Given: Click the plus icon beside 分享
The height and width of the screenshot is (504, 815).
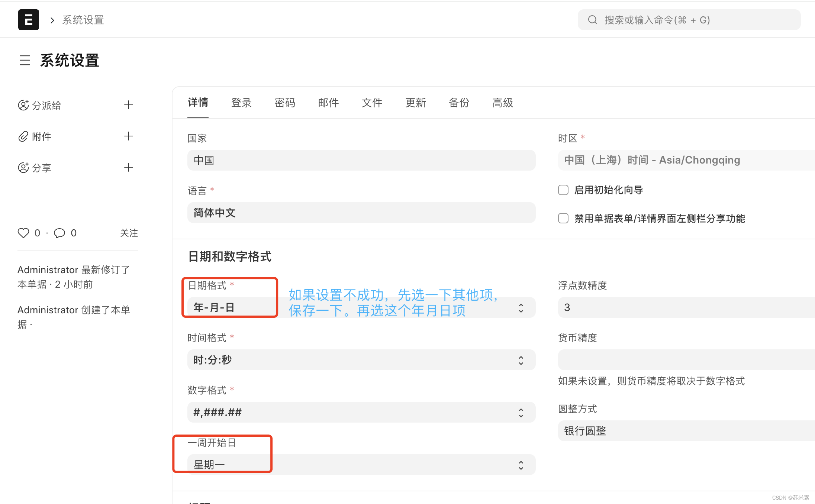Looking at the screenshot, I should pos(128,167).
